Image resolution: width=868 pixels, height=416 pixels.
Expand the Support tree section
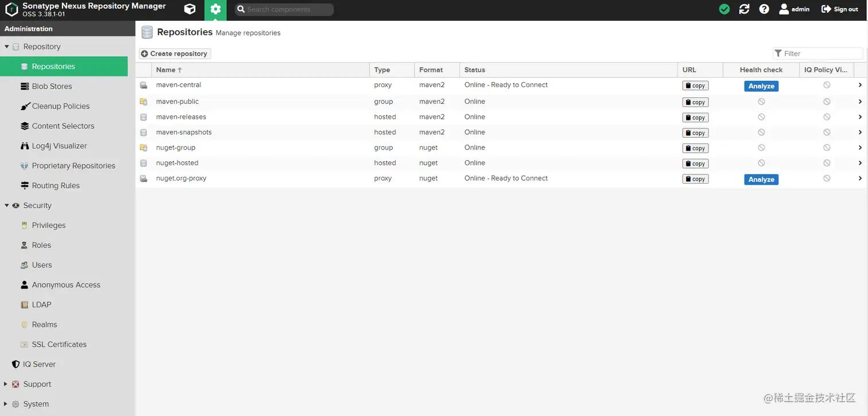coord(6,384)
